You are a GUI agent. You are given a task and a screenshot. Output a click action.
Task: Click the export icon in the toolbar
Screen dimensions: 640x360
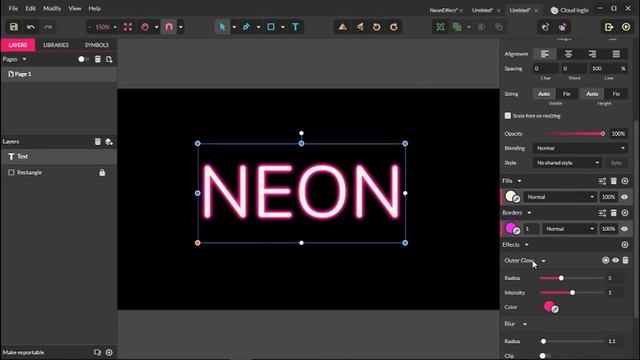(x=609, y=27)
